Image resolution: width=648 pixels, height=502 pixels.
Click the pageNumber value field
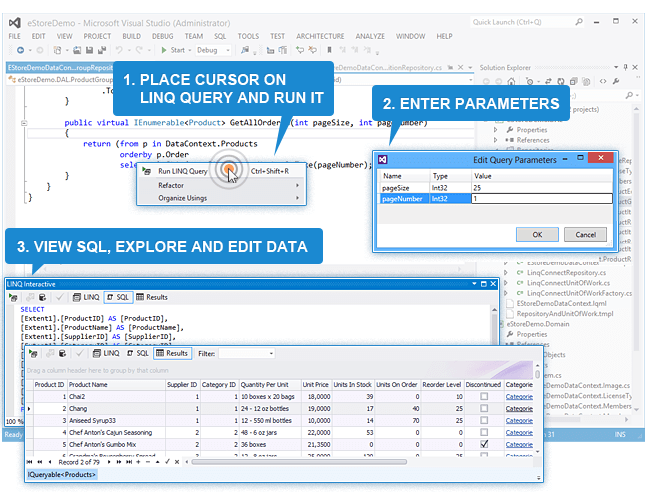(x=540, y=199)
